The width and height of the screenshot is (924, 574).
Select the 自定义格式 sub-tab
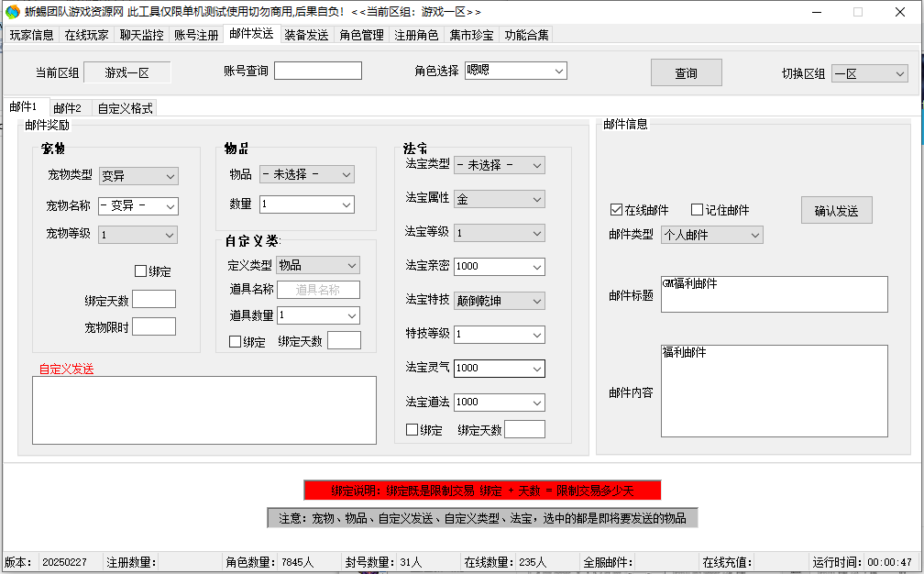(126, 108)
